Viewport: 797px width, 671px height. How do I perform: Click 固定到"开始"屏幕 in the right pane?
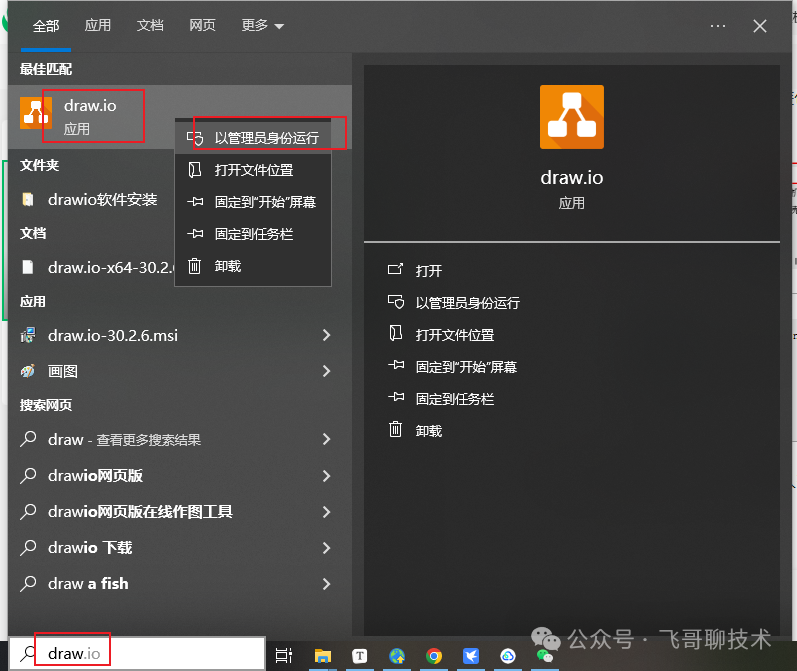pos(466,367)
